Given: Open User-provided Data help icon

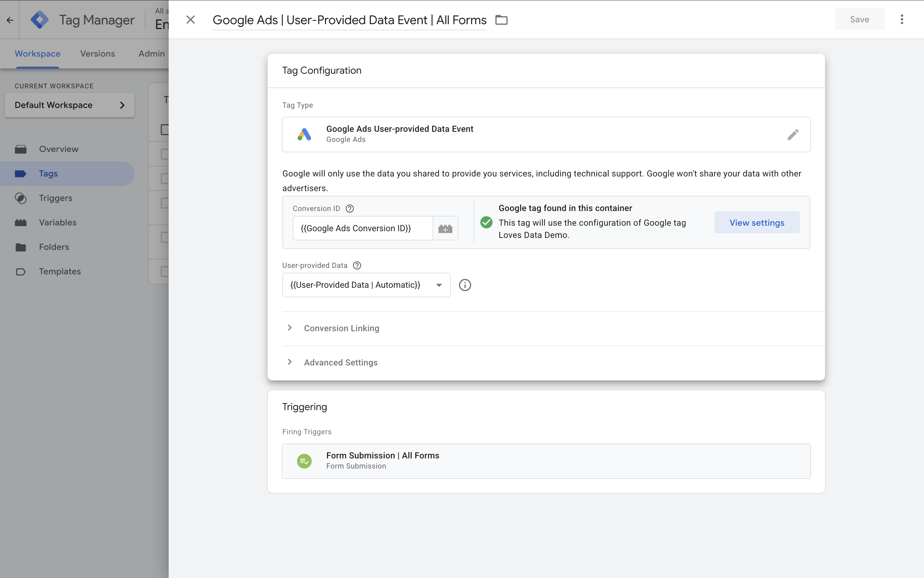Looking at the screenshot, I should pyautogui.click(x=357, y=265).
